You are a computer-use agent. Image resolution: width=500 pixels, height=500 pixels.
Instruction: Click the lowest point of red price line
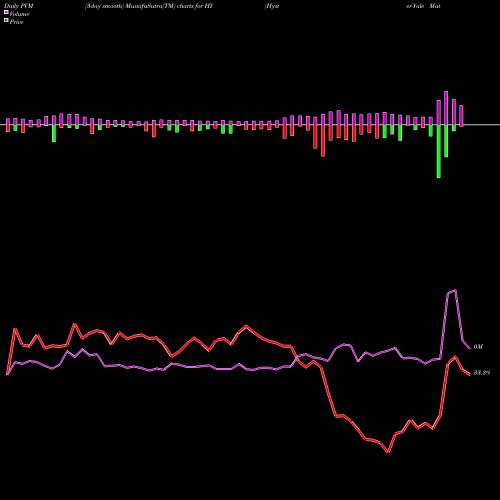tap(388, 452)
